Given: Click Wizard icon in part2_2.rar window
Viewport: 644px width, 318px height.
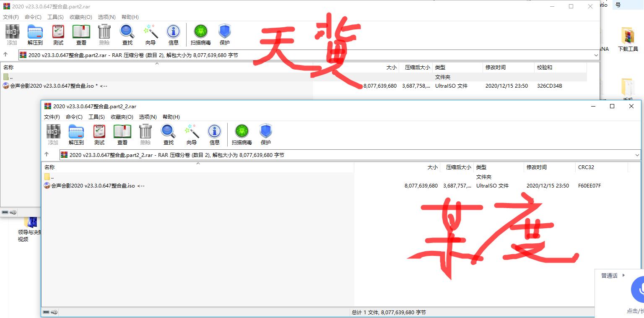Looking at the screenshot, I should click(192, 135).
